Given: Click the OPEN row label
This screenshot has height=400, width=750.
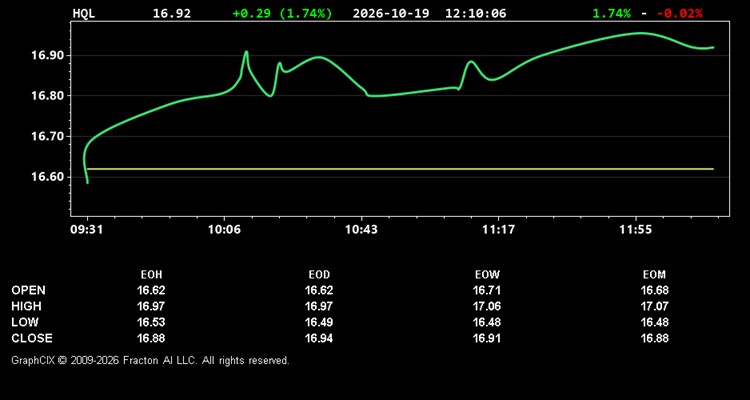Looking at the screenshot, I should pos(29,290).
